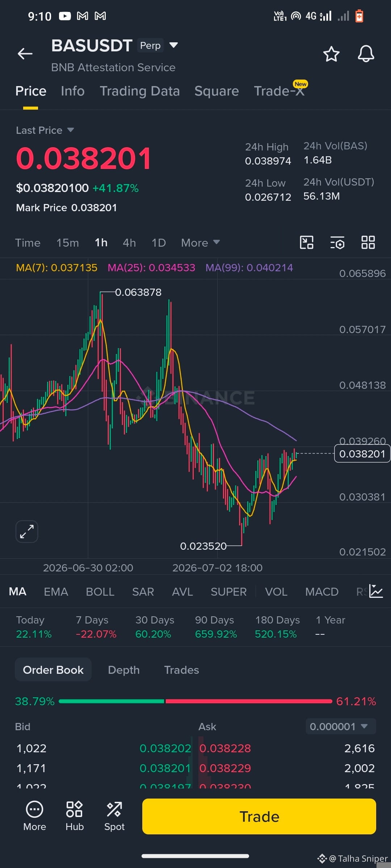Open chart settings icon
The image size is (391, 868).
pyautogui.click(x=337, y=242)
